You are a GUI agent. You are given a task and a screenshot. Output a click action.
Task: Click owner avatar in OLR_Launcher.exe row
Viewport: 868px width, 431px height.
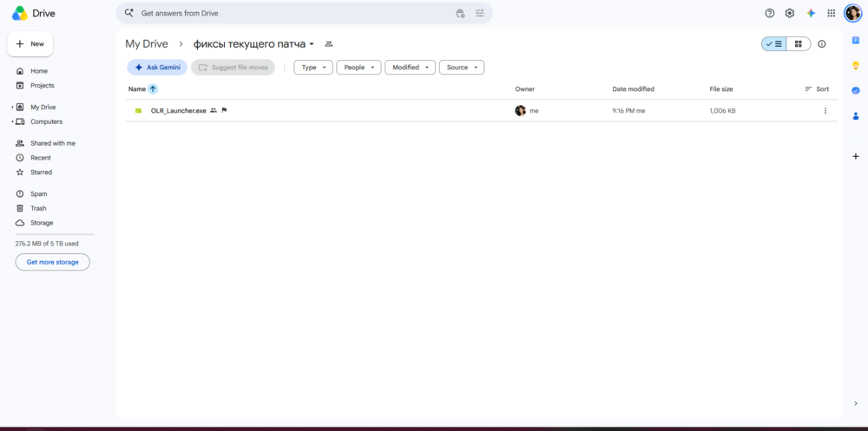click(520, 111)
